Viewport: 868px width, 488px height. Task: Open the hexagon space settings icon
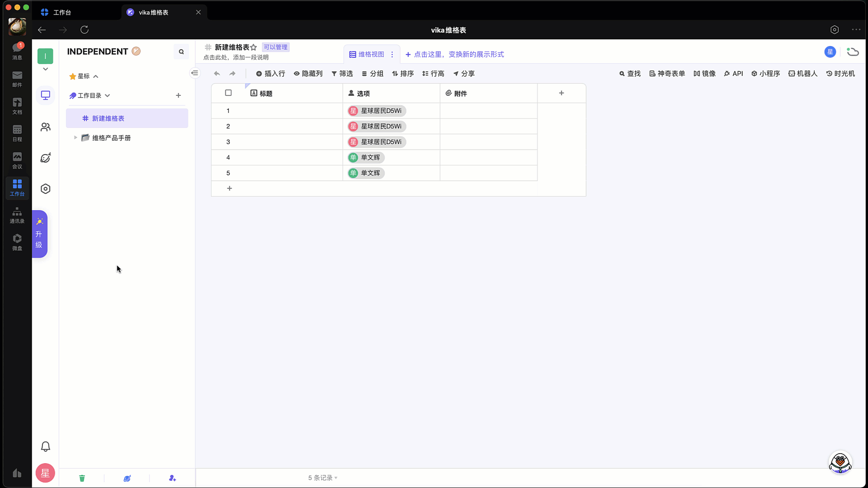point(46,189)
